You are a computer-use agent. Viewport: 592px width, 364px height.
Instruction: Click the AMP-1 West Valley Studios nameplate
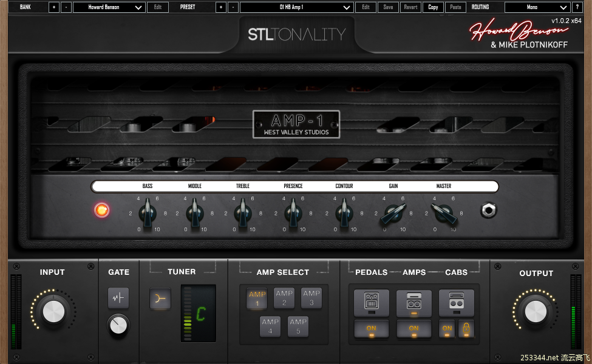(x=296, y=124)
